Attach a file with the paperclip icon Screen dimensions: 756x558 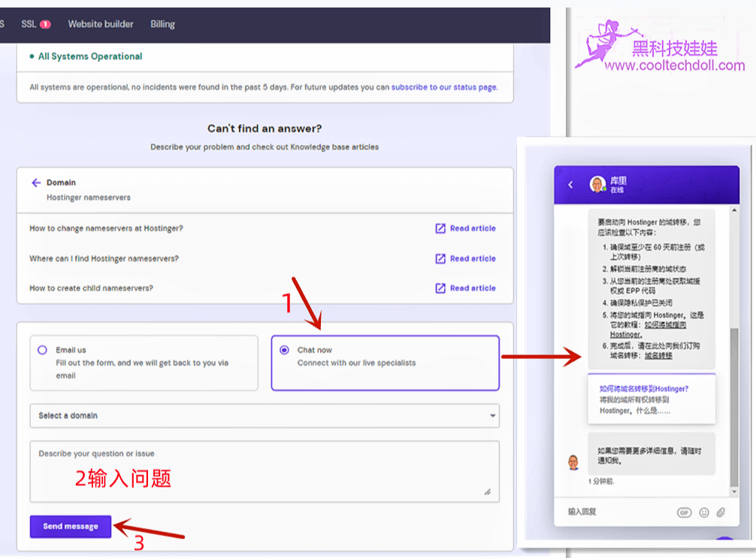coord(721,512)
